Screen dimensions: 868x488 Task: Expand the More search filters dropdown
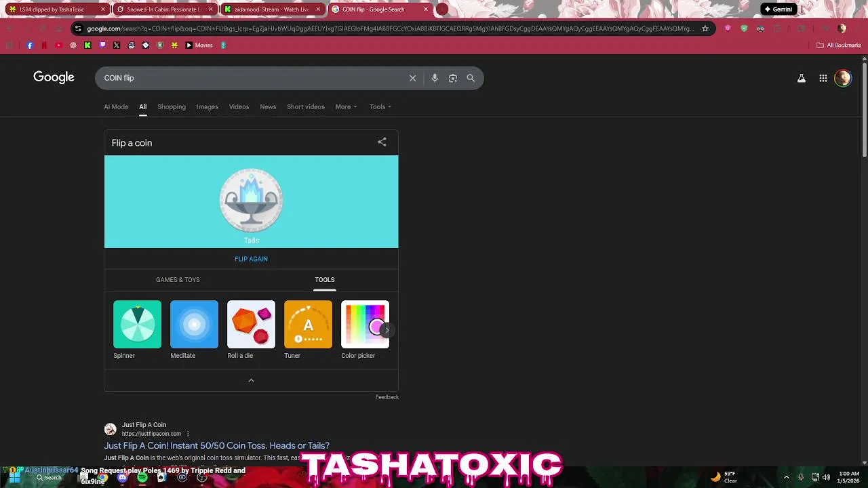click(x=346, y=106)
